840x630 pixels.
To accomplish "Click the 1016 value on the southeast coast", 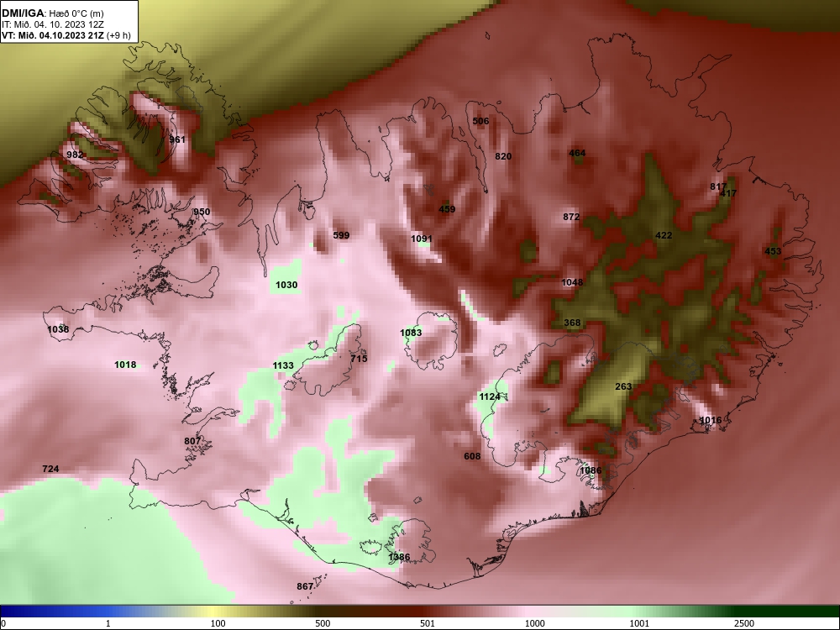I will point(711,420).
